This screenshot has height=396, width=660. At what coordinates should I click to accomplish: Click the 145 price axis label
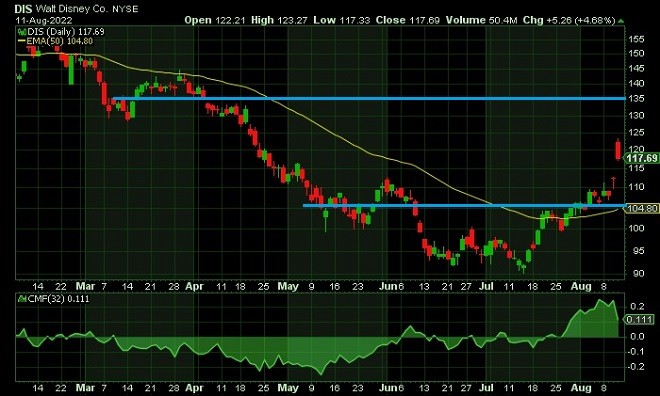click(x=636, y=68)
